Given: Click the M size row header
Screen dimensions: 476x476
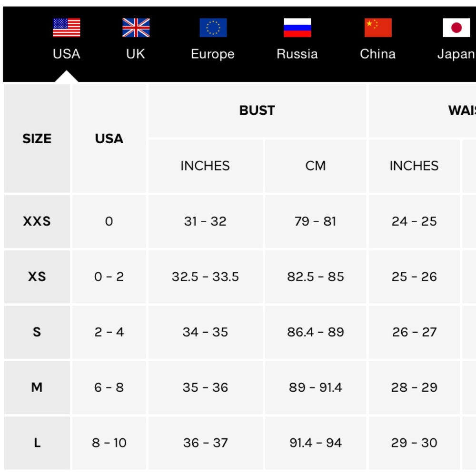Looking at the screenshot, I should pyautogui.click(x=37, y=387).
